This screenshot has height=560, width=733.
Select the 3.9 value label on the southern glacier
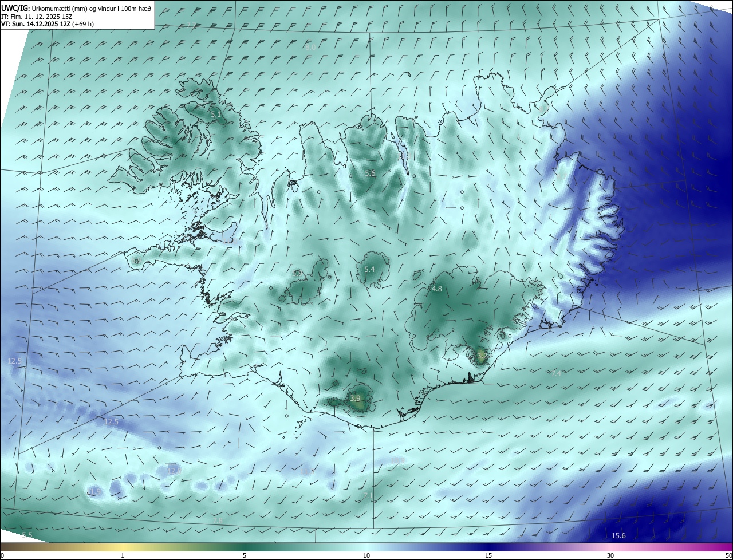(x=355, y=399)
